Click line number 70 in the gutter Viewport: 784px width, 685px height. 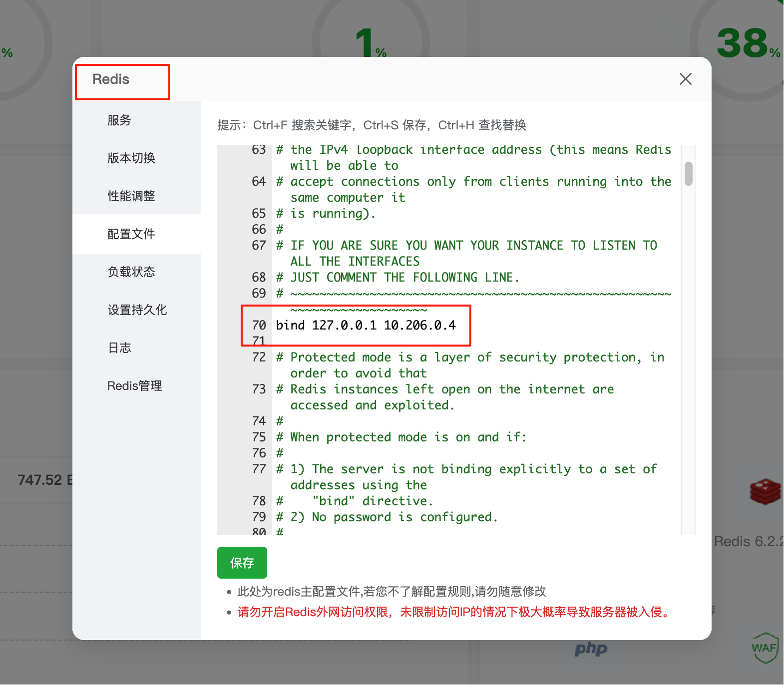[259, 326]
